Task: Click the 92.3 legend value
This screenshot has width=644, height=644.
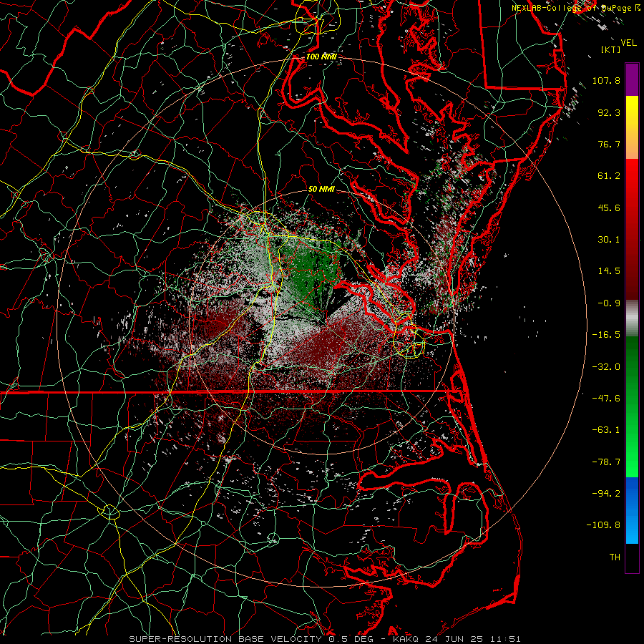Action: [609, 112]
